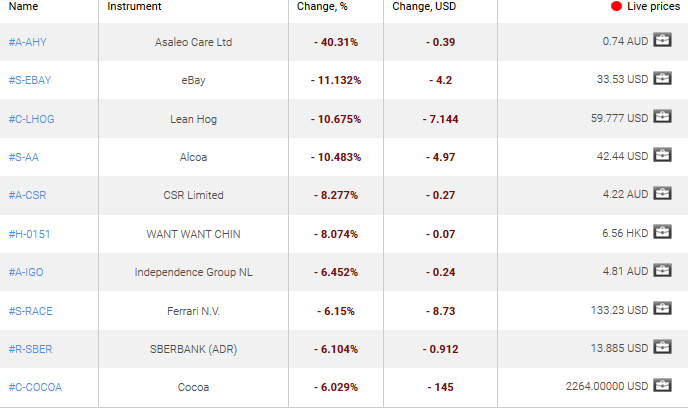
Task: Click briefcase icon for Independence Group NL
Action: pos(662,271)
